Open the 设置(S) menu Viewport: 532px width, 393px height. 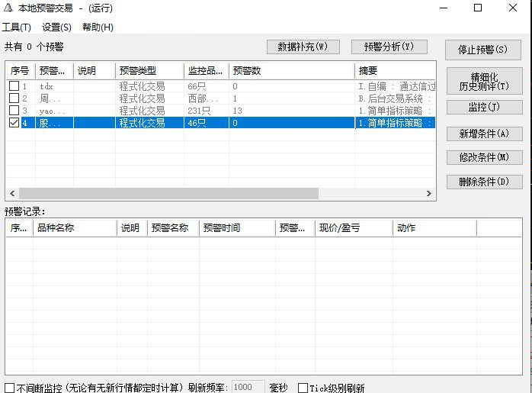pos(56,27)
